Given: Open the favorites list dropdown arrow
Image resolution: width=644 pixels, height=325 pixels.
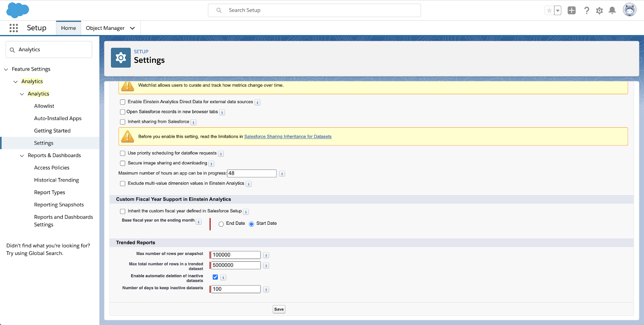Looking at the screenshot, I should [x=558, y=10].
